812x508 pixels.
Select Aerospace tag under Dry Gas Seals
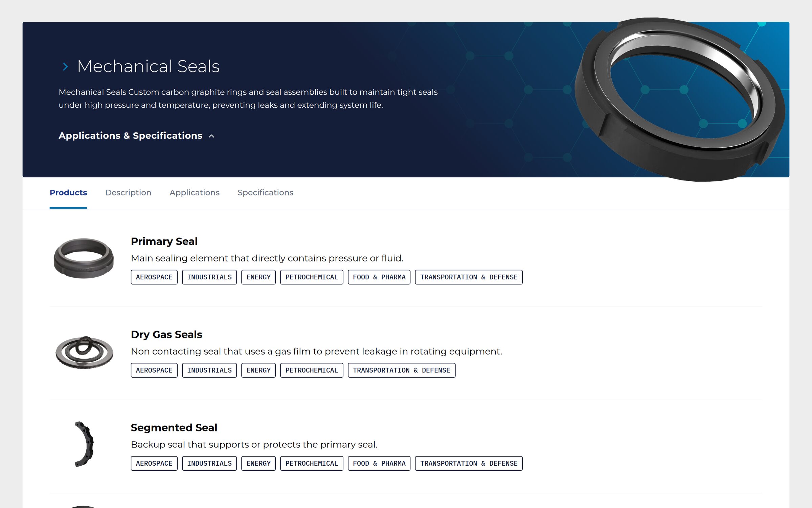coord(154,370)
